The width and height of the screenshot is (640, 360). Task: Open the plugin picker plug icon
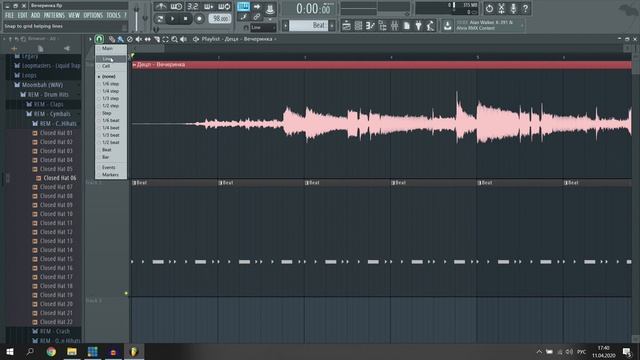[418, 26]
